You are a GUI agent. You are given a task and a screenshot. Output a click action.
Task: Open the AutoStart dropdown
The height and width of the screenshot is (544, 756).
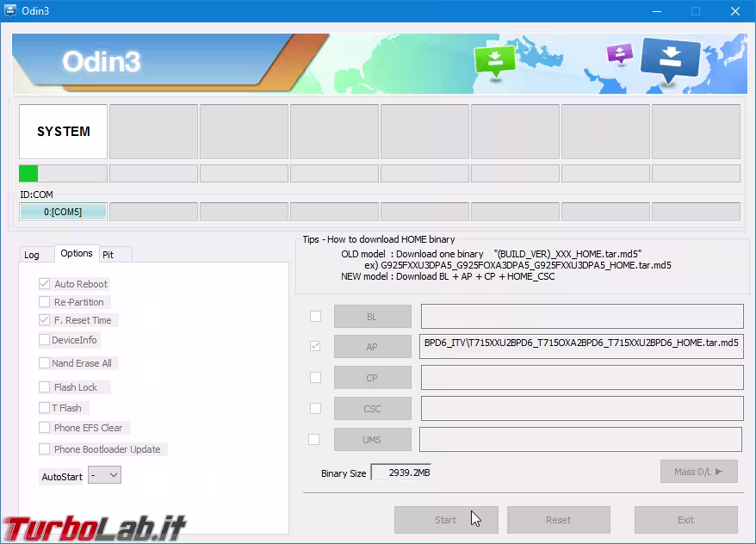[105, 475]
